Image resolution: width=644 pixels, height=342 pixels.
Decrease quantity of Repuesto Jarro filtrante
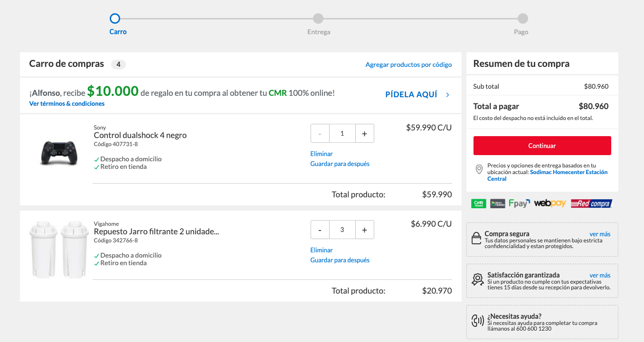[320, 230]
